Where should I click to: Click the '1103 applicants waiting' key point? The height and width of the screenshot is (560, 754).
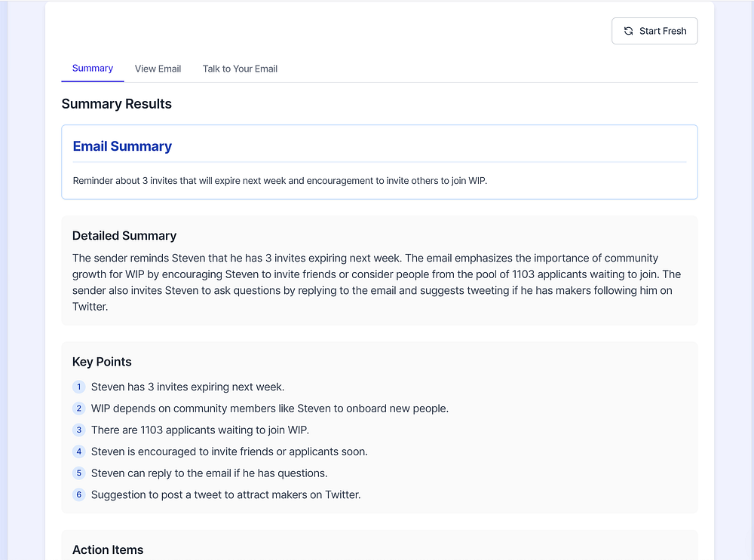(200, 430)
